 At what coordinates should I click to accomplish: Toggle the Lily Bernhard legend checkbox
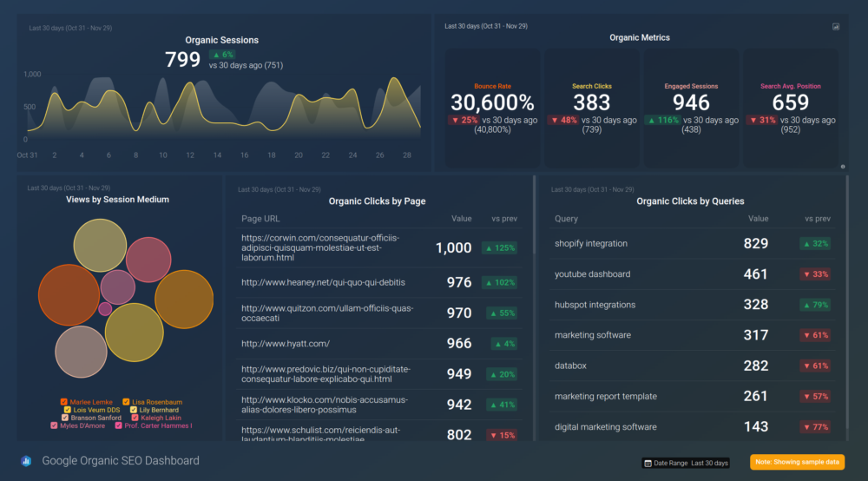(134, 410)
